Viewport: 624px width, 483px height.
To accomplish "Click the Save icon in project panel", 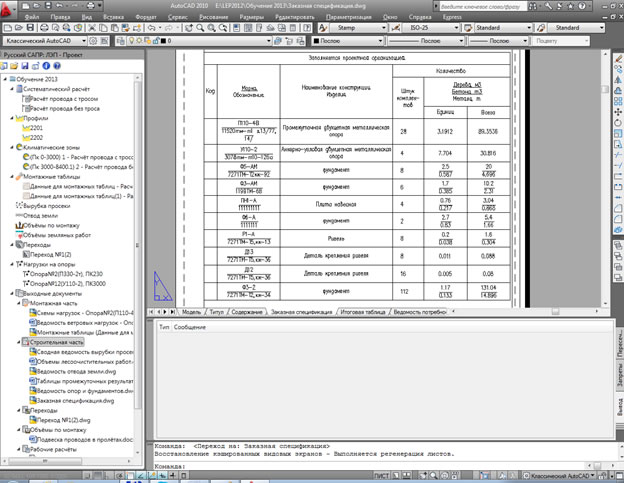I will click(25, 66).
